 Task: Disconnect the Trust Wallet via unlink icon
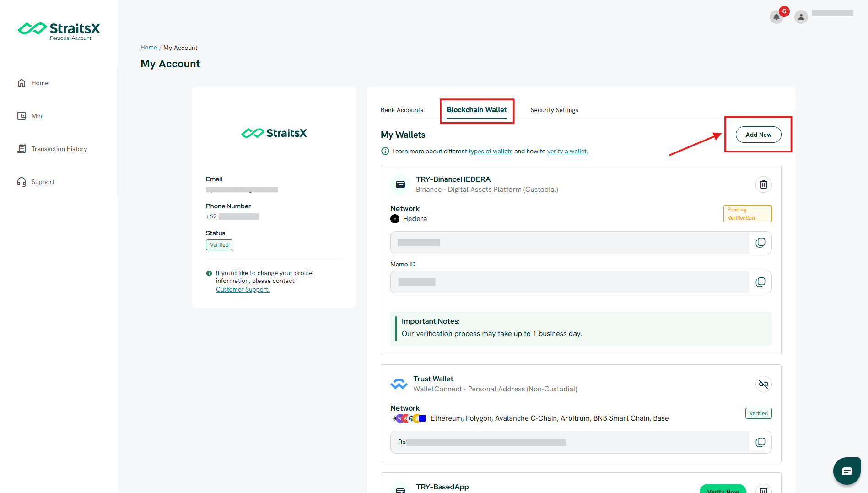763,384
